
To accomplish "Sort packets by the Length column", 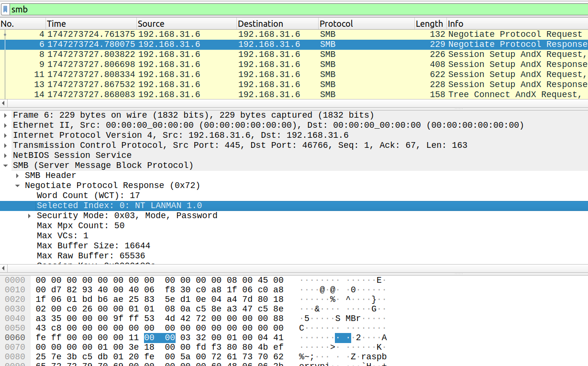I will [x=430, y=24].
